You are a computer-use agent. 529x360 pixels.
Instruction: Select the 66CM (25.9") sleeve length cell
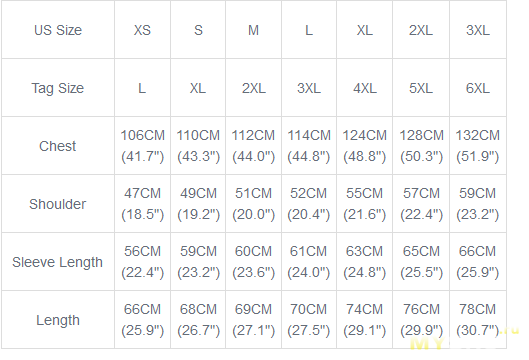[x=478, y=262]
